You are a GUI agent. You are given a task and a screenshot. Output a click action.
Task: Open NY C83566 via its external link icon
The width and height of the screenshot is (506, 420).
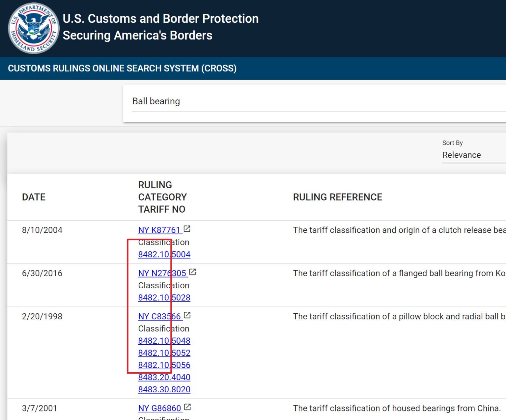[x=187, y=315]
